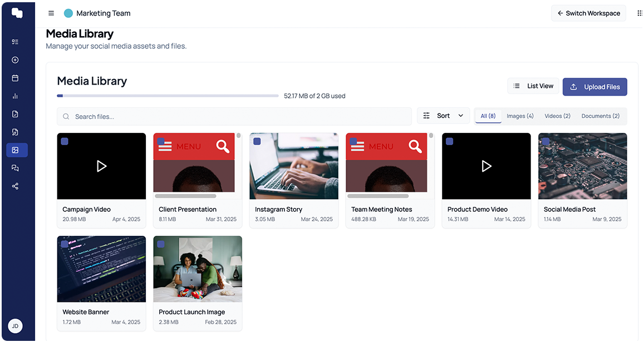Click the "Feb 28, 2025" date

[220, 323]
